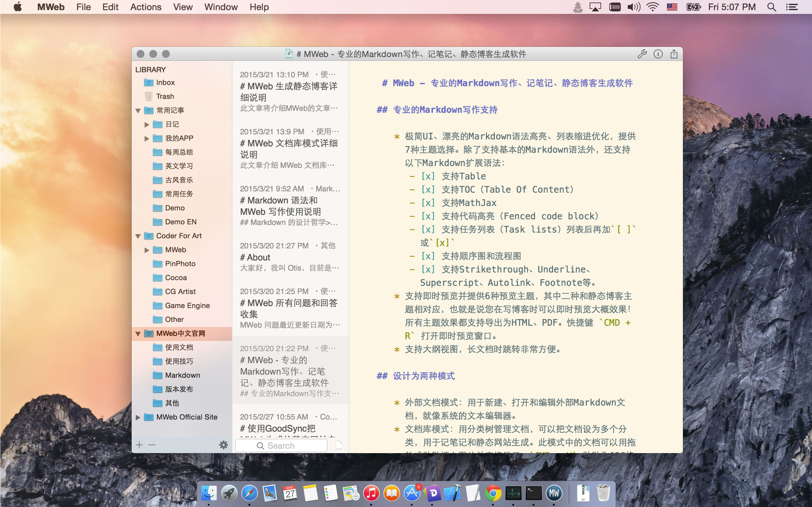Click the gear icon below the library sidebar
This screenshot has width=812, height=507.
pyautogui.click(x=224, y=445)
